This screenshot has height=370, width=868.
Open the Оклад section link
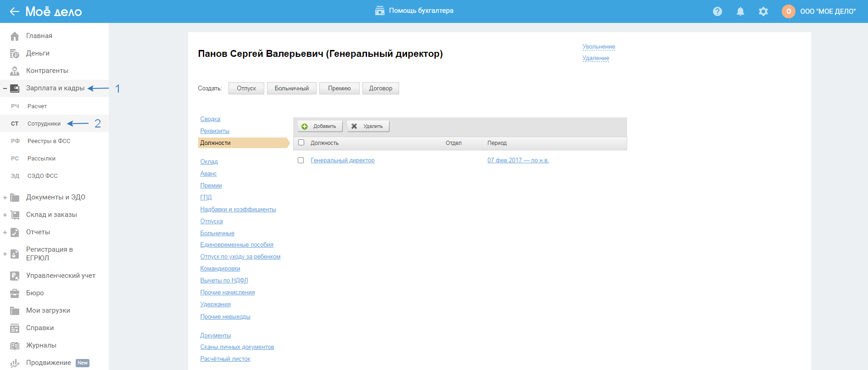[209, 162]
